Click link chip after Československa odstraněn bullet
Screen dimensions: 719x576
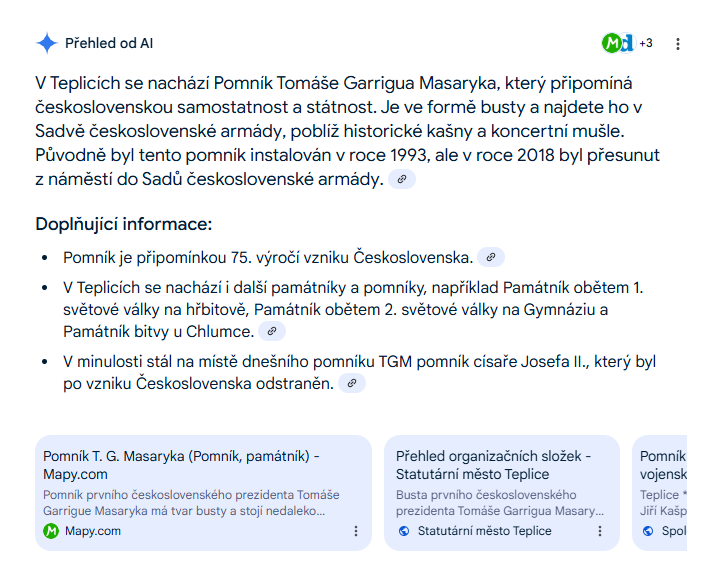pos(352,383)
